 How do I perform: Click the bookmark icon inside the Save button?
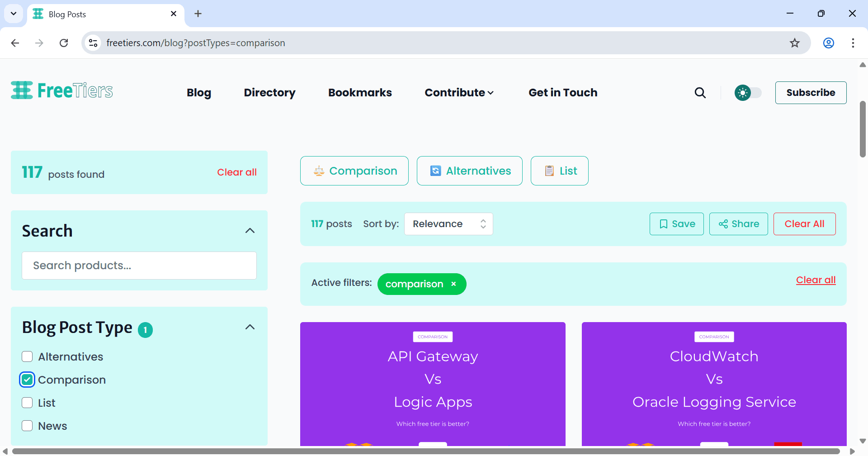coord(663,224)
